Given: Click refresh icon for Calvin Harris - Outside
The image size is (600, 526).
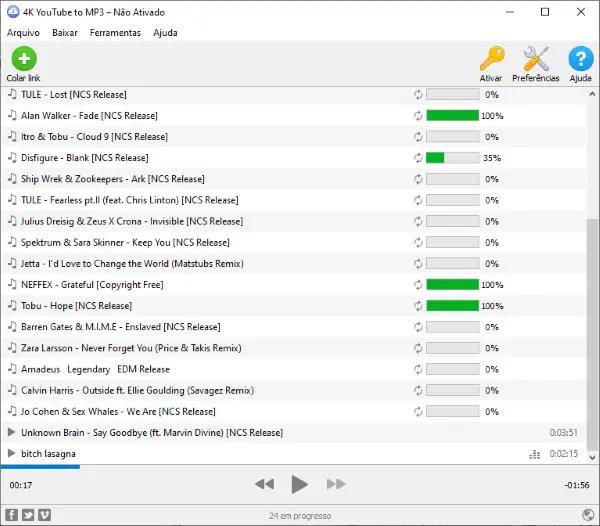Looking at the screenshot, I should click(x=418, y=390).
